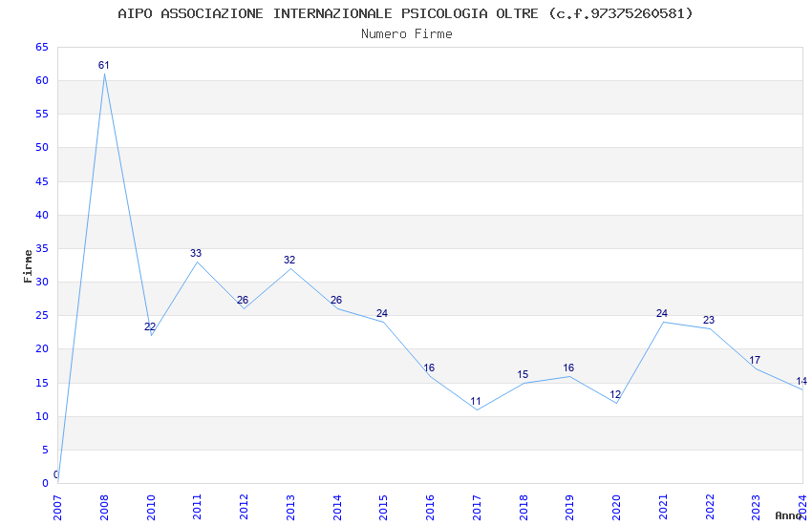
Task: Select y-axis tick value 0
Action: [x=45, y=484]
